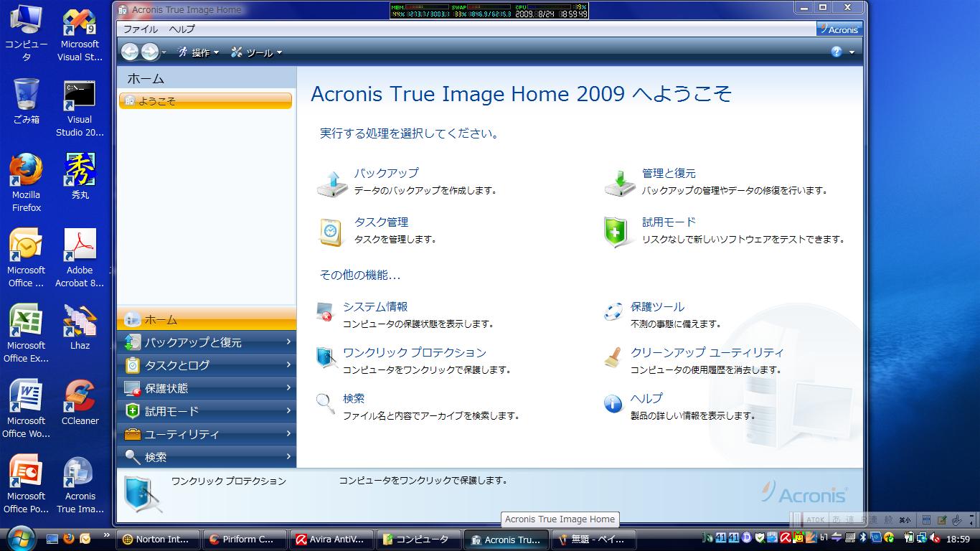
Task: Open the 操作 dropdown in the toolbar
Action: tap(198, 52)
